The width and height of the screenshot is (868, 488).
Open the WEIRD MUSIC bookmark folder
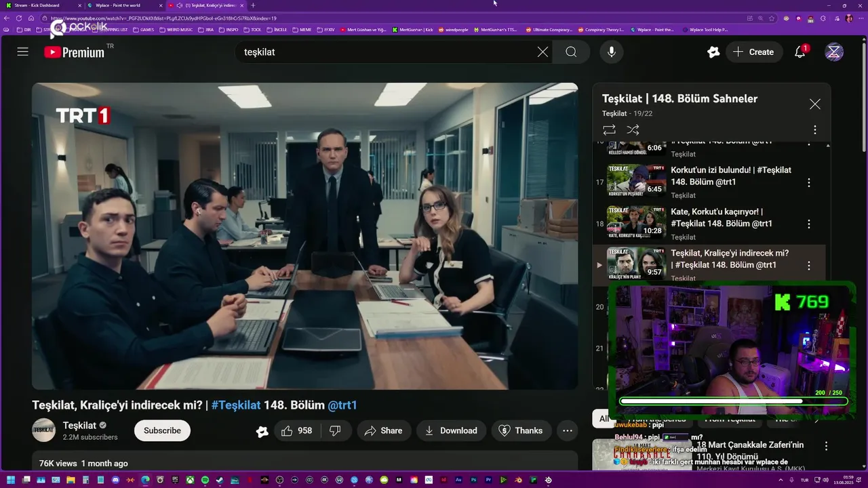click(x=175, y=30)
